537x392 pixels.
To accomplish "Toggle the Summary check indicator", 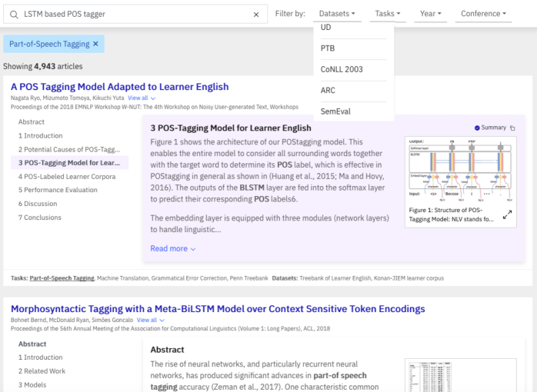I will point(477,128).
